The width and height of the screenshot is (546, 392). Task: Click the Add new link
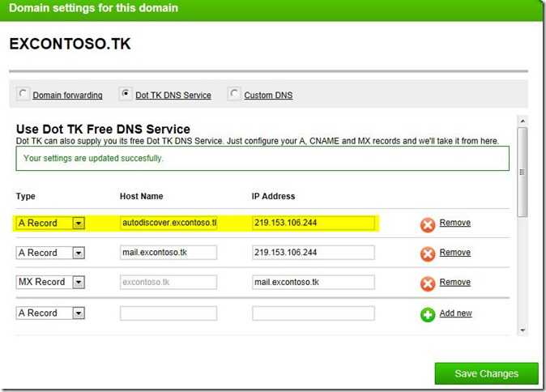pyautogui.click(x=455, y=313)
